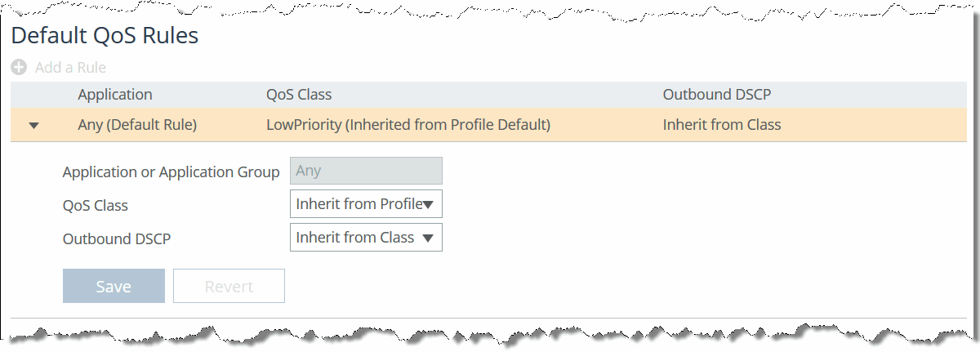Viewport: 980px width, 352px height.
Task: Click the Application Group field containing Any
Action: (366, 171)
